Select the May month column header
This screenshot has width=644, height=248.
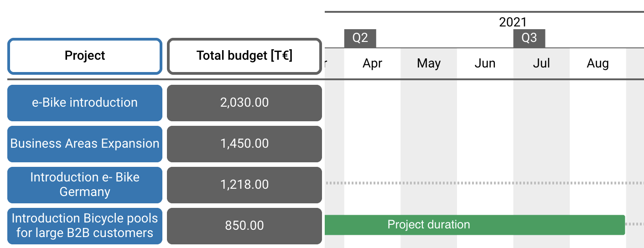click(x=429, y=63)
